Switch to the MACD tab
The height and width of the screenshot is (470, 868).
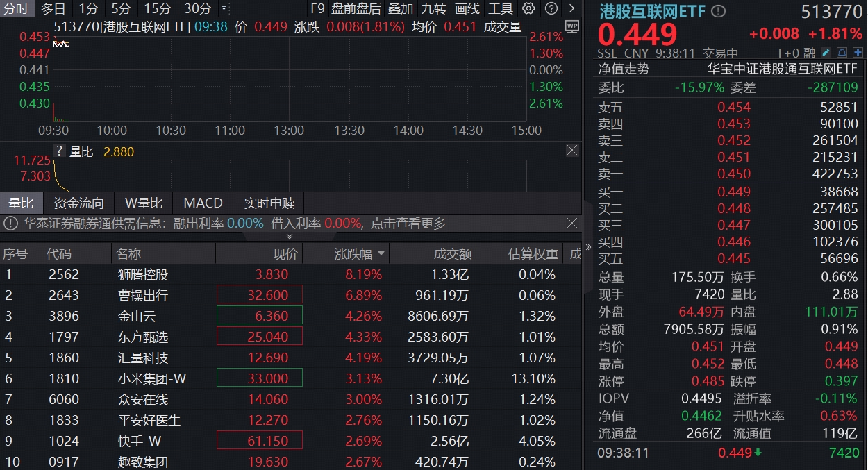point(202,203)
